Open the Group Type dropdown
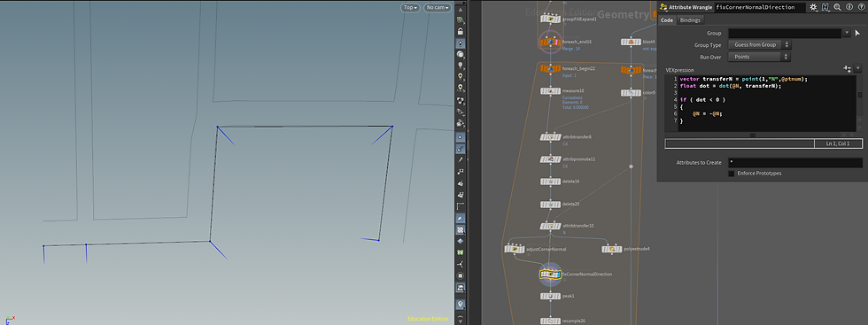868x325 pixels. pyautogui.click(x=760, y=45)
